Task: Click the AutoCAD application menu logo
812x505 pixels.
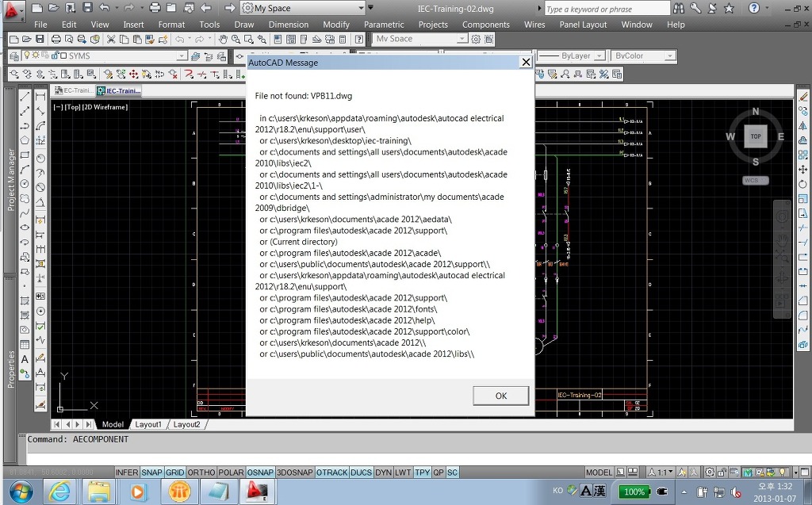Action: (x=13, y=10)
